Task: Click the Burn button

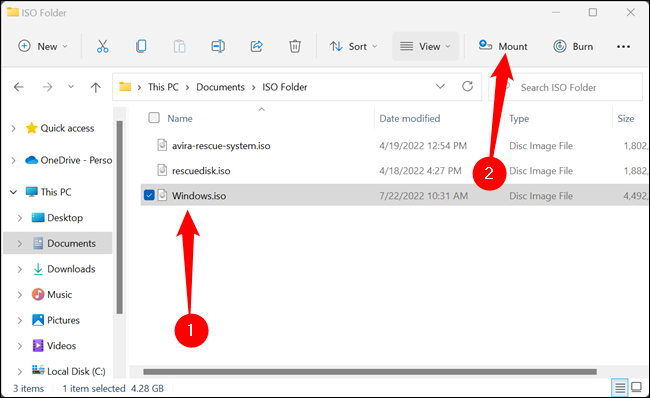Action: click(x=573, y=46)
